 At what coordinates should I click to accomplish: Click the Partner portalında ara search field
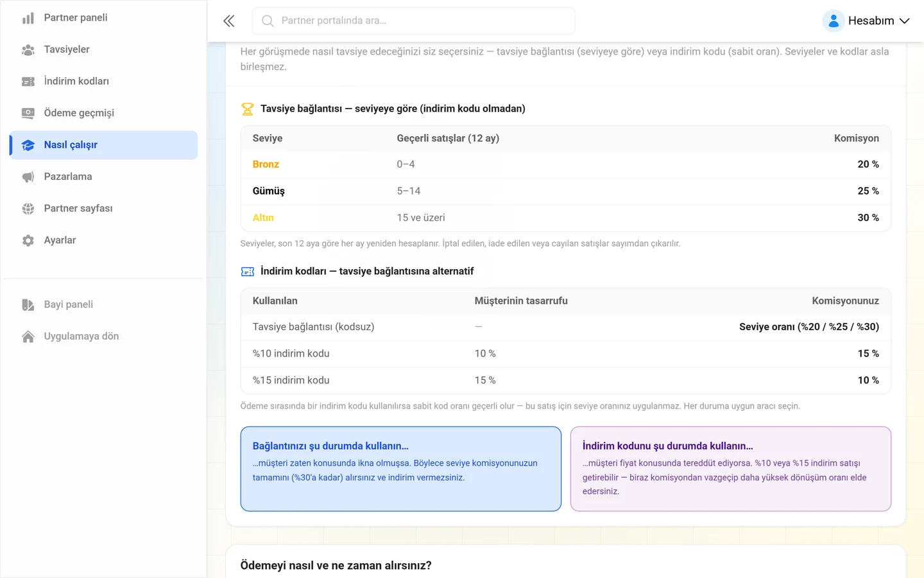pyautogui.click(x=413, y=21)
